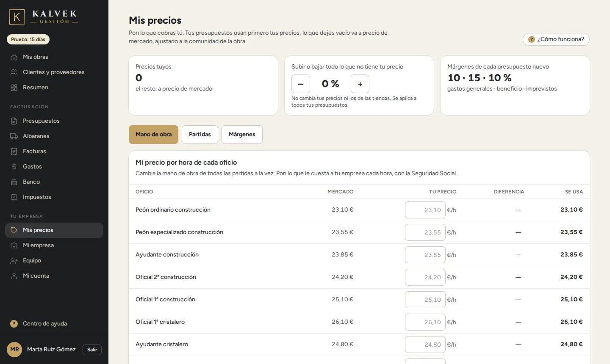The height and width of the screenshot is (364, 610).
Task: Click the Centro de ayuda link text
Action: coord(45,324)
